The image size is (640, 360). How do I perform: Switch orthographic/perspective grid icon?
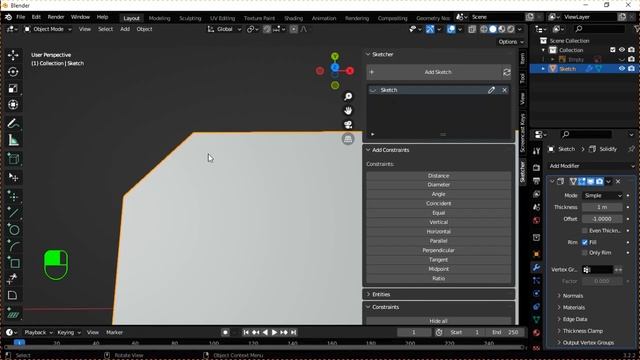348,139
